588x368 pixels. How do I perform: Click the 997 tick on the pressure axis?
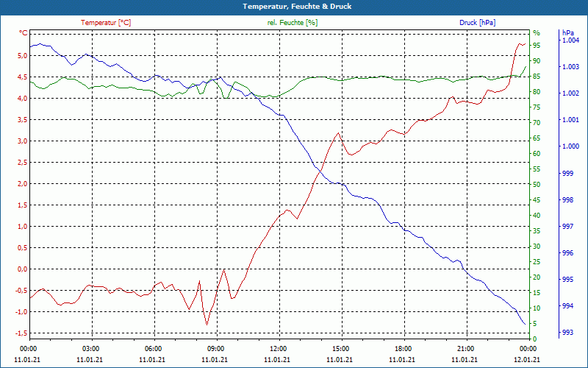click(x=567, y=227)
